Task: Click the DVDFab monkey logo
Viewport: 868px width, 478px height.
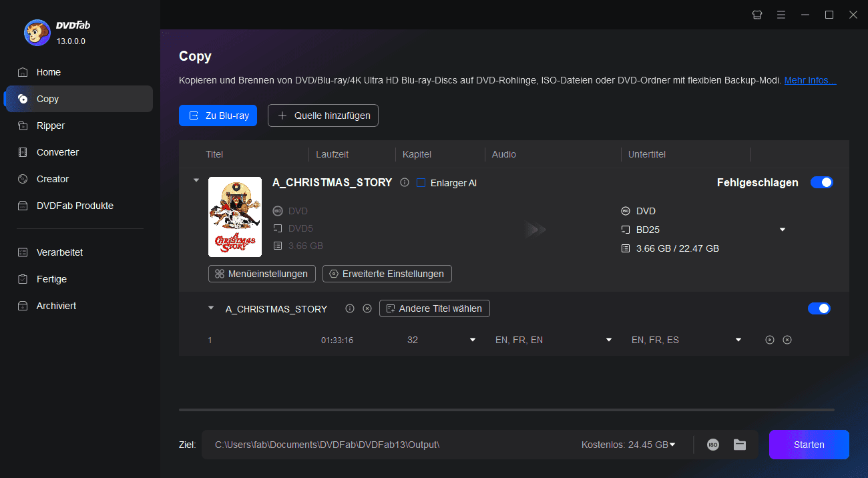Action: click(37, 33)
